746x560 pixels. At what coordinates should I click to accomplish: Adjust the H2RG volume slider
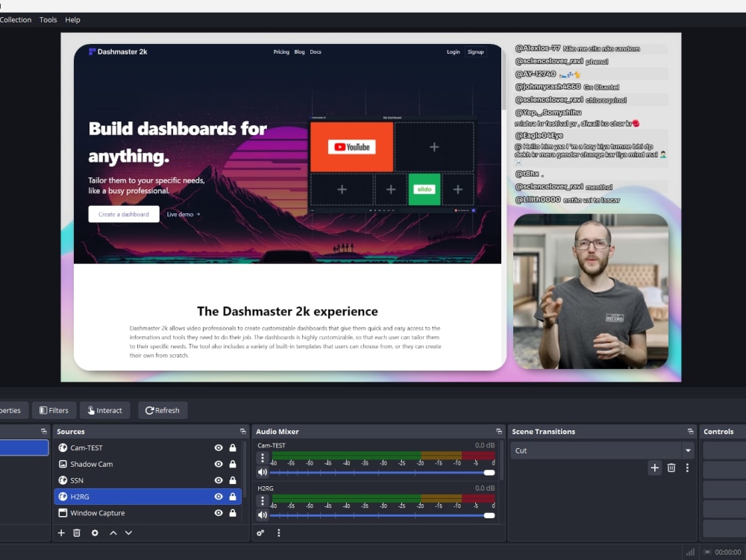tap(383, 515)
